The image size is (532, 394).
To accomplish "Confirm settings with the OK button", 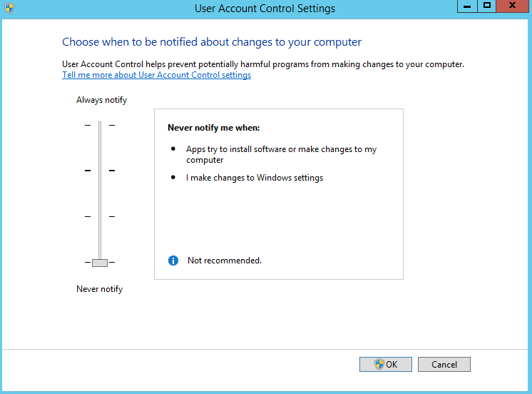I will point(385,365).
